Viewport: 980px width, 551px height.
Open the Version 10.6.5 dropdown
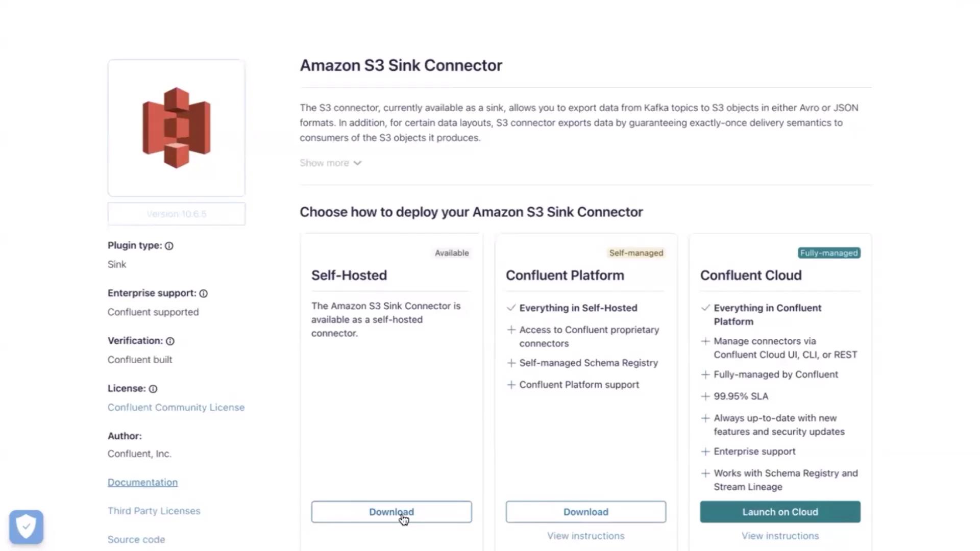tap(176, 214)
